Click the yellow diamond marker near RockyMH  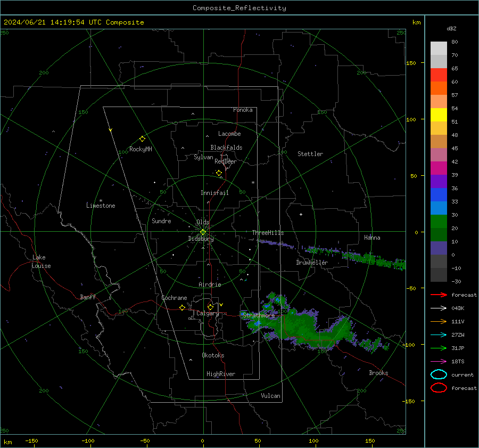142,139
